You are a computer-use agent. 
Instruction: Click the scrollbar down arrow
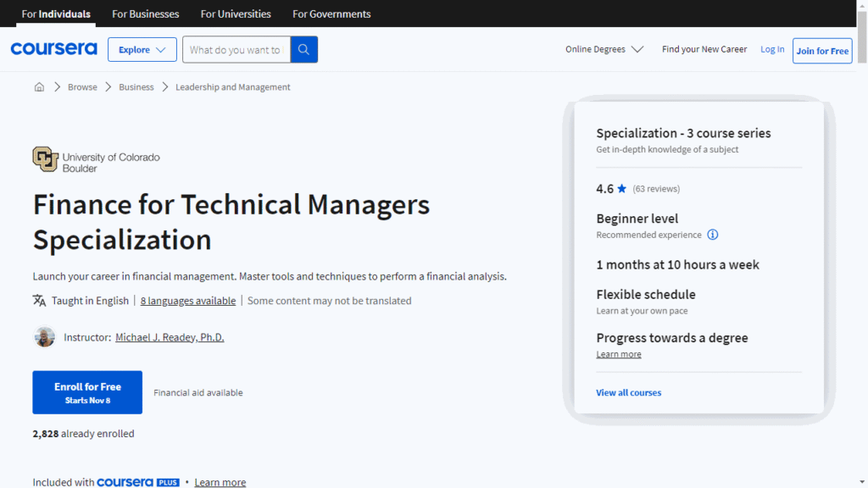862,482
